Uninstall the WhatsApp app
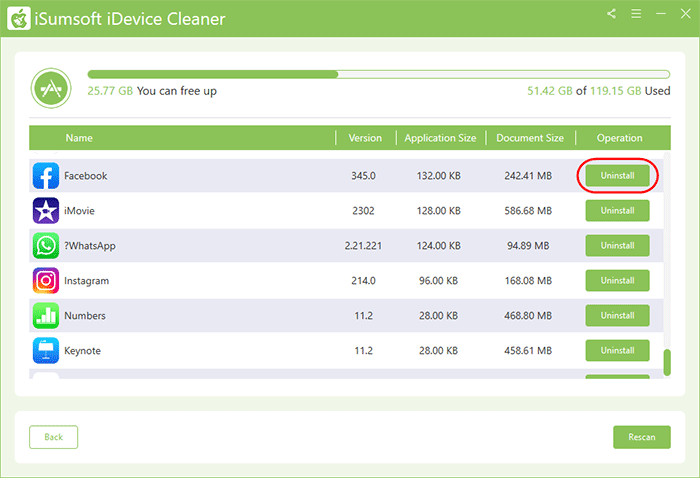The width and height of the screenshot is (700, 478). click(x=617, y=245)
